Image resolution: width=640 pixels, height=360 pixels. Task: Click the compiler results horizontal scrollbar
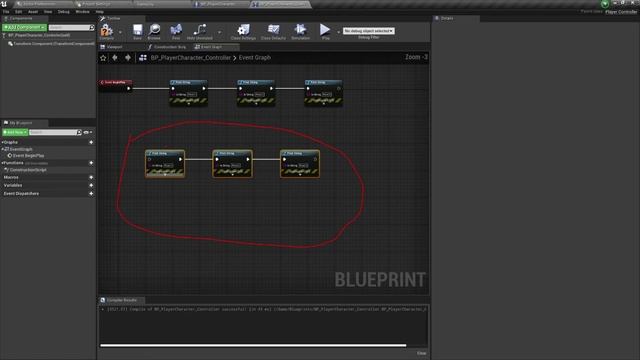[253, 346]
